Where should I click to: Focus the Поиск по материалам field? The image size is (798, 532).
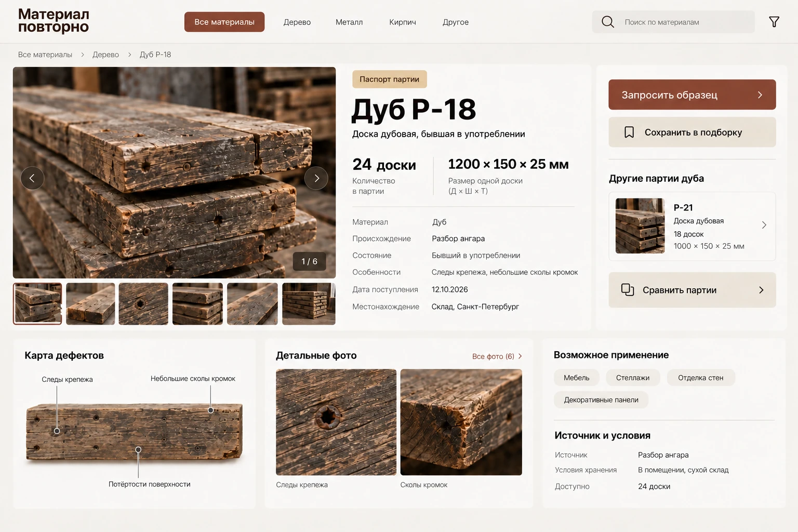[x=673, y=22]
